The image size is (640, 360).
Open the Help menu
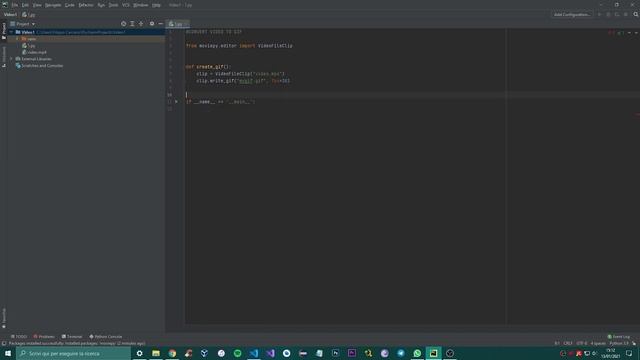[x=156, y=5]
